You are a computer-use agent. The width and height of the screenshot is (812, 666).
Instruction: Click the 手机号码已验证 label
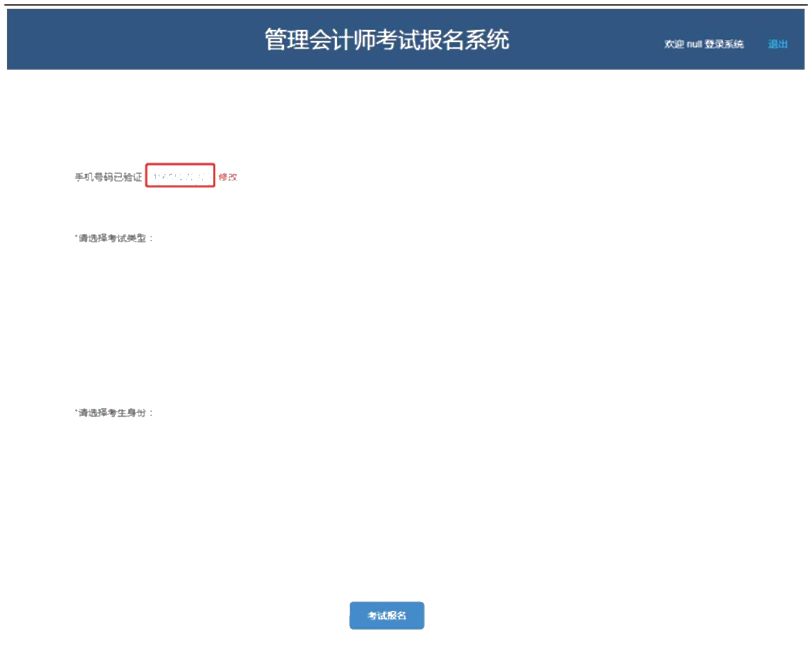coord(108,177)
